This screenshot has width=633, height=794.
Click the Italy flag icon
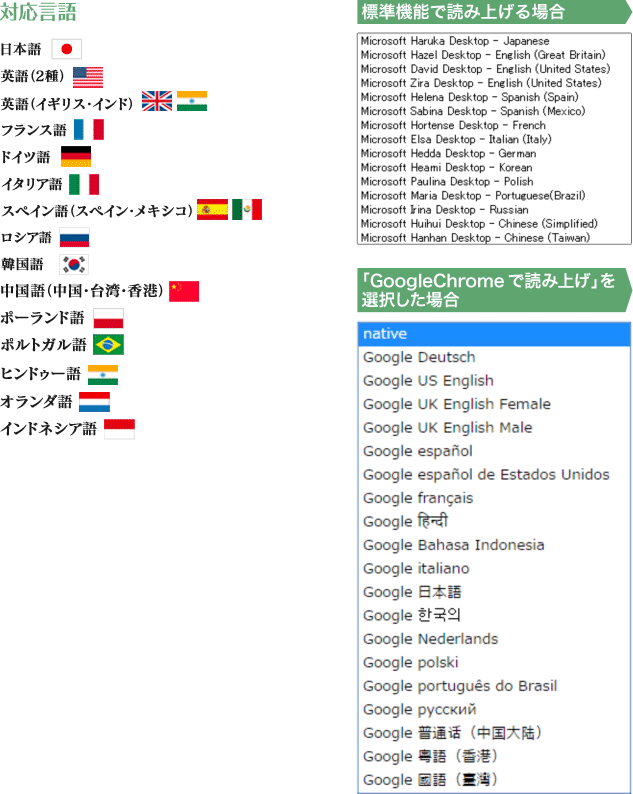pos(84,184)
